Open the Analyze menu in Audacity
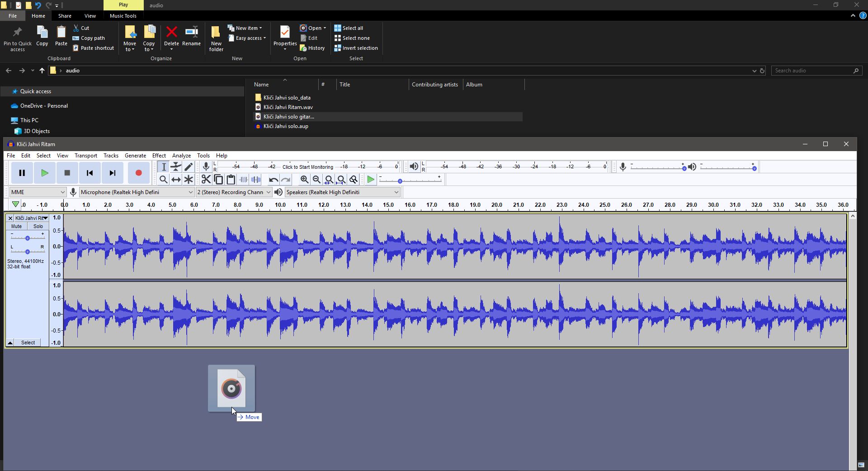The width and height of the screenshot is (868, 471). 181,156
